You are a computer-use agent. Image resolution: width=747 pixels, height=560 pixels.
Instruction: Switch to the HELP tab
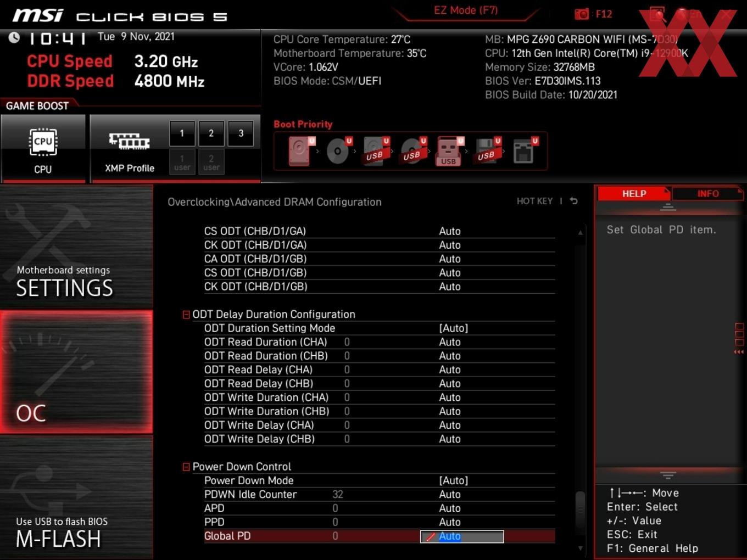click(x=634, y=194)
